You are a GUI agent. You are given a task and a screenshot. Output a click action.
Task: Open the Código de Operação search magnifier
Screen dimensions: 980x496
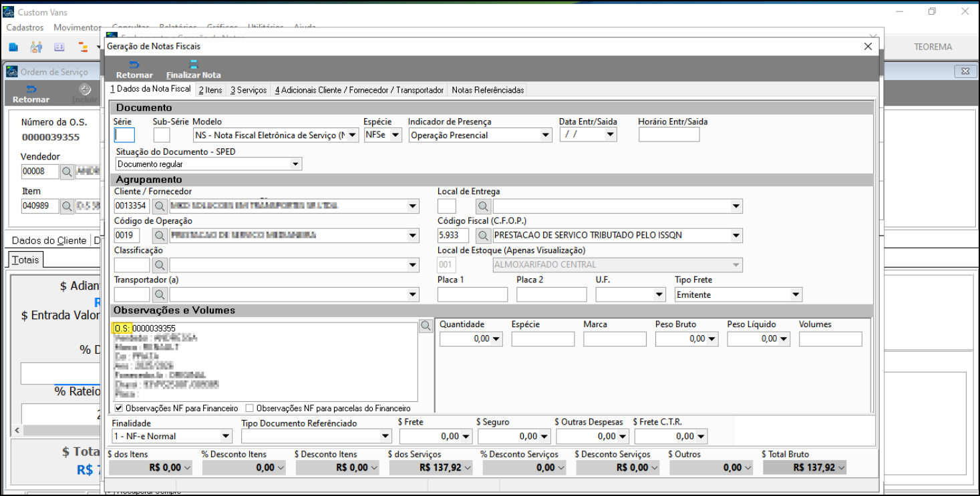(x=160, y=235)
